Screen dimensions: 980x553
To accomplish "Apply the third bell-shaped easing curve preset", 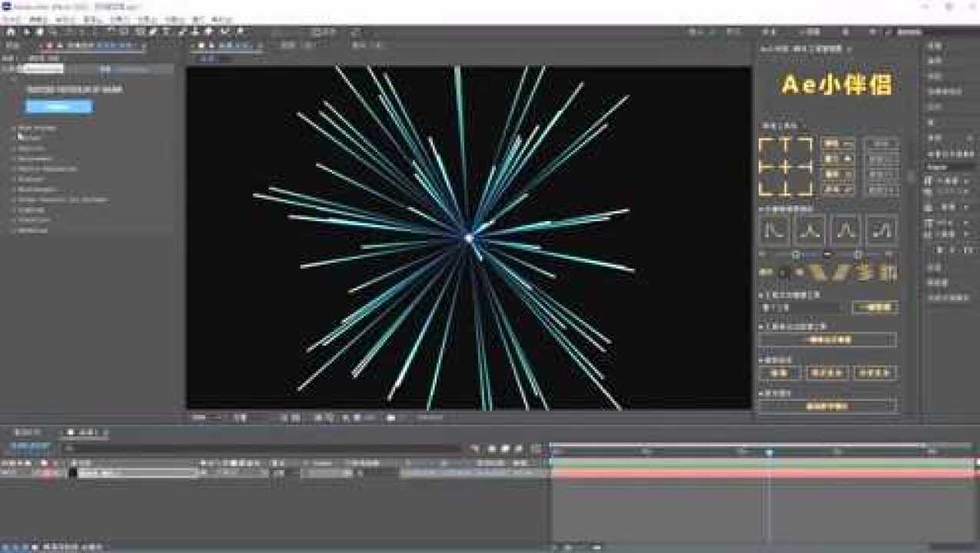I will pos(845,230).
